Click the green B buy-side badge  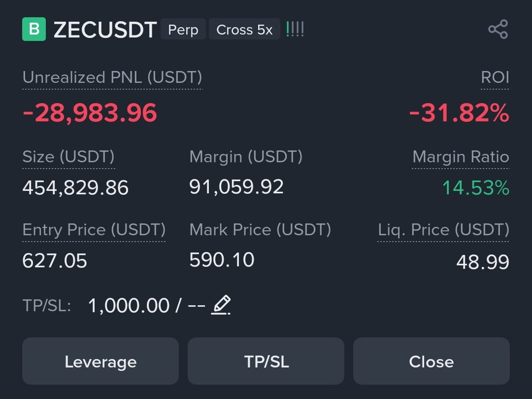[x=34, y=29]
